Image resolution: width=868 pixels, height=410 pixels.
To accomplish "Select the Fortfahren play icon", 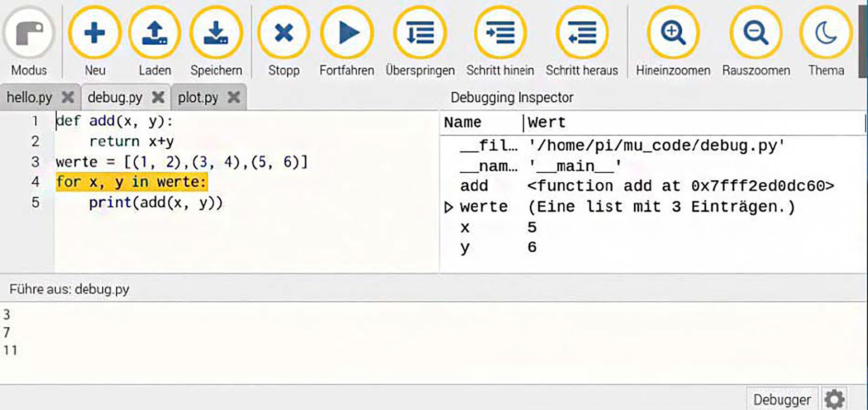I will pyautogui.click(x=347, y=33).
